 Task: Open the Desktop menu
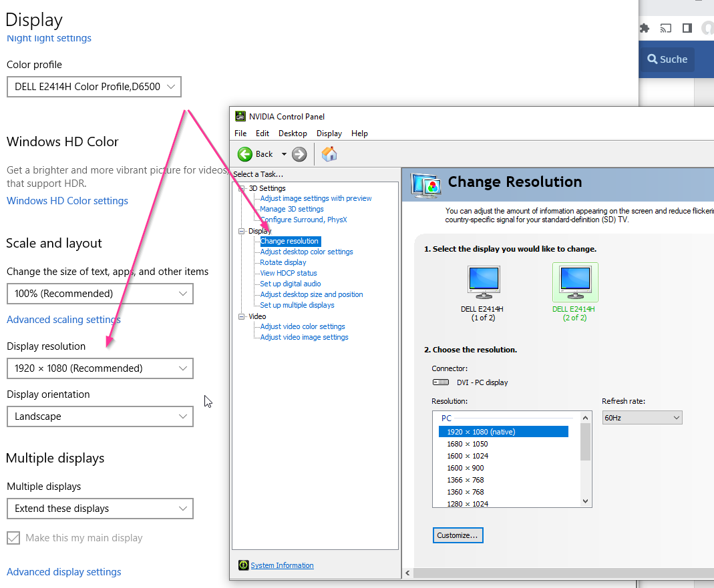293,133
